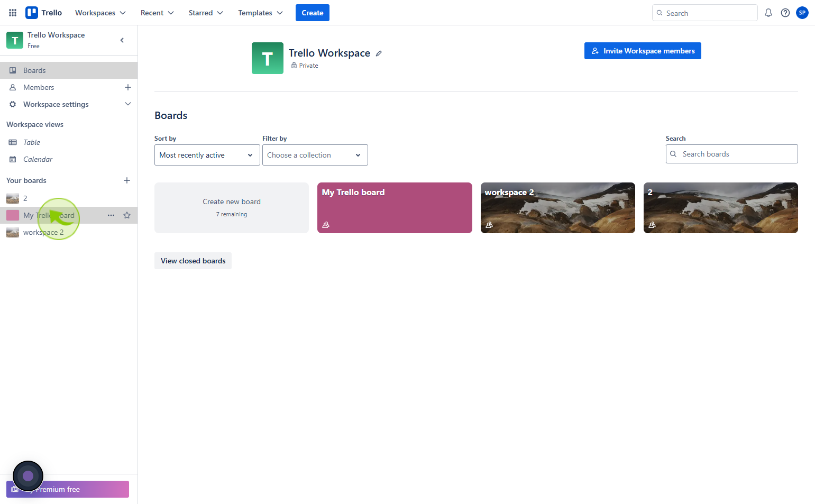Click the Premium free upgrade banner
Viewport: 815px width, 504px height.
68,489
